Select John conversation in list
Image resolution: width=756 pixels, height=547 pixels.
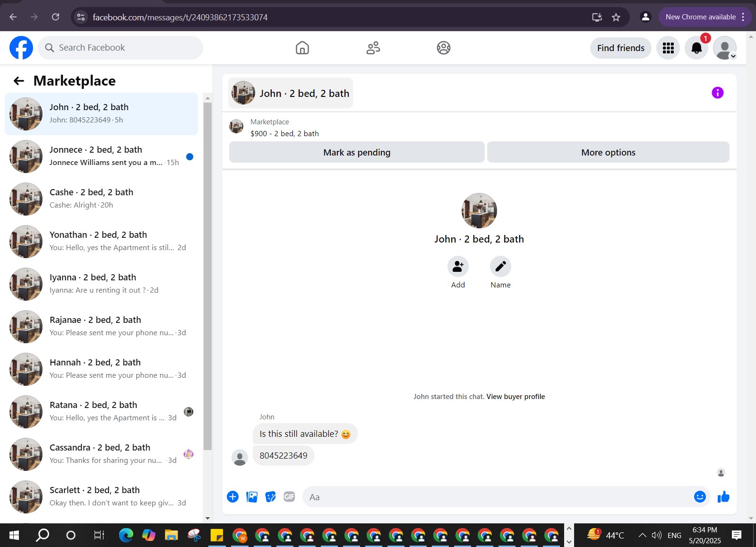[101, 114]
